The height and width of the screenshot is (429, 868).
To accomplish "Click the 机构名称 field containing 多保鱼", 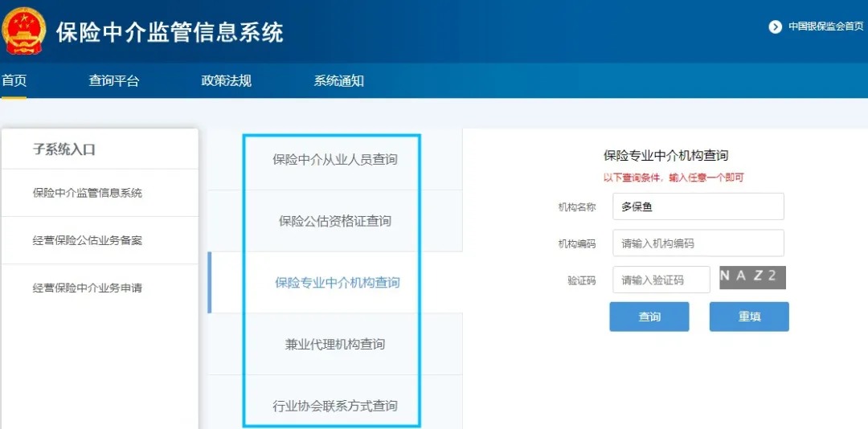I will click(698, 206).
